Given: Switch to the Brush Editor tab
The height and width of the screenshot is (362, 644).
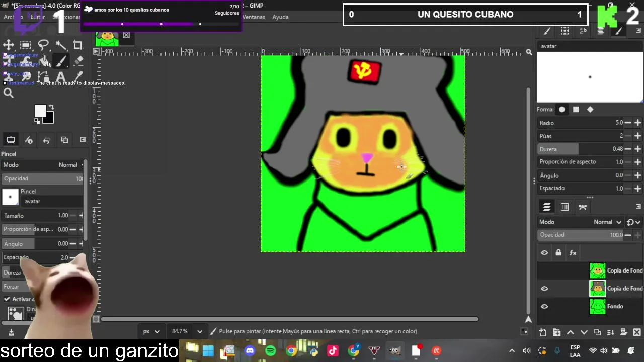Looking at the screenshot, I should 619,31.
